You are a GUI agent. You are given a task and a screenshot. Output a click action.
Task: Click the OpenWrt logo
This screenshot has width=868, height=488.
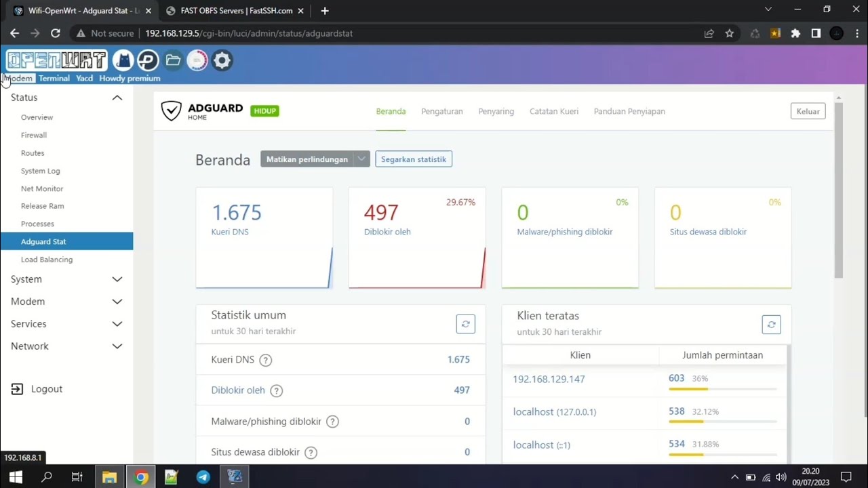point(57,60)
